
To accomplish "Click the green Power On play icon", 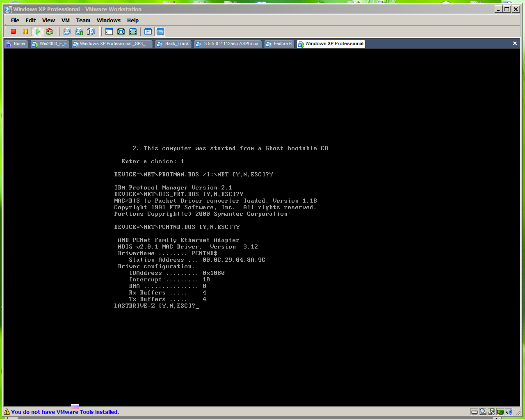I will [x=37, y=32].
